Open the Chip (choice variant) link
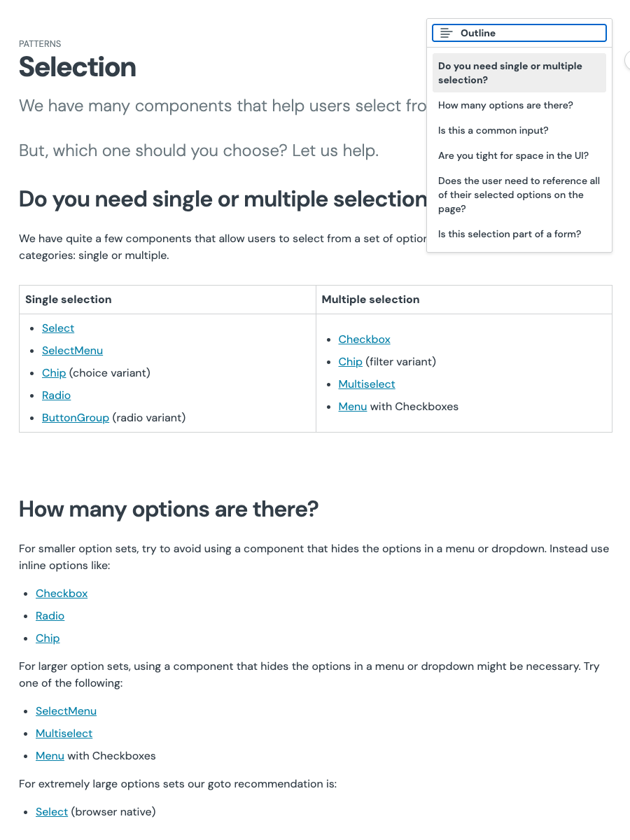630x840 pixels. tap(54, 373)
